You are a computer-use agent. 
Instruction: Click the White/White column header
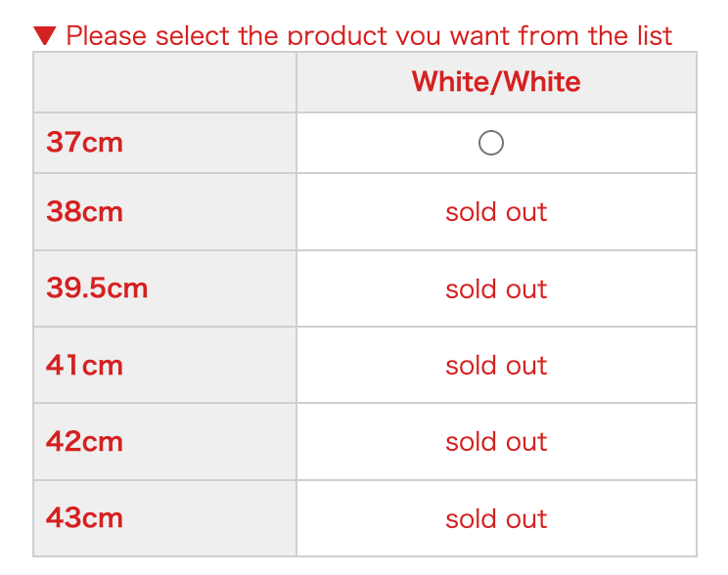tap(496, 81)
